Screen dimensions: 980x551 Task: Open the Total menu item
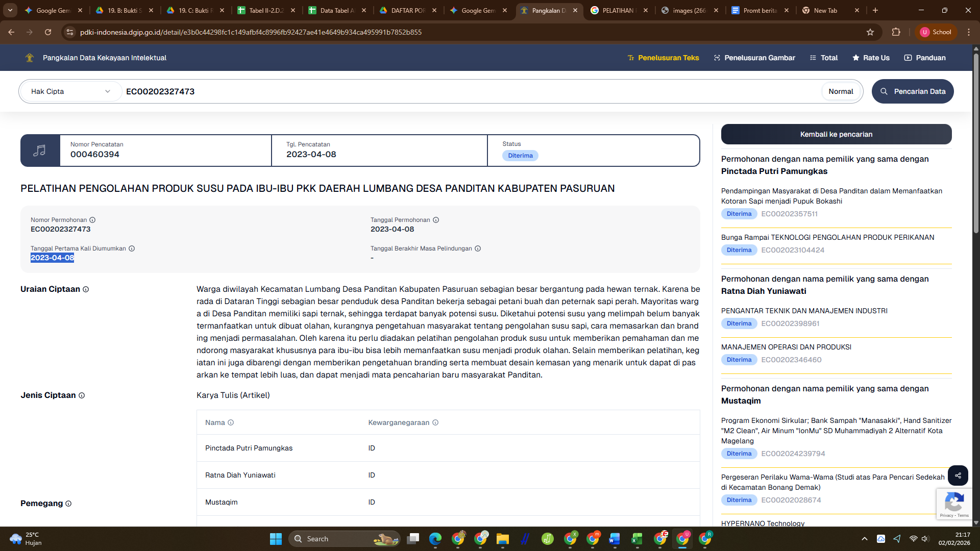[824, 58]
